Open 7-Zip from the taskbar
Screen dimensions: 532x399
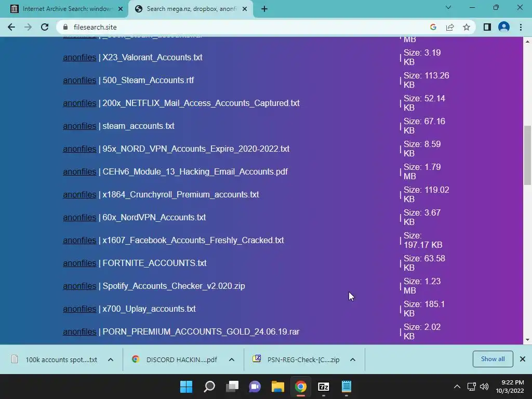coord(323,387)
